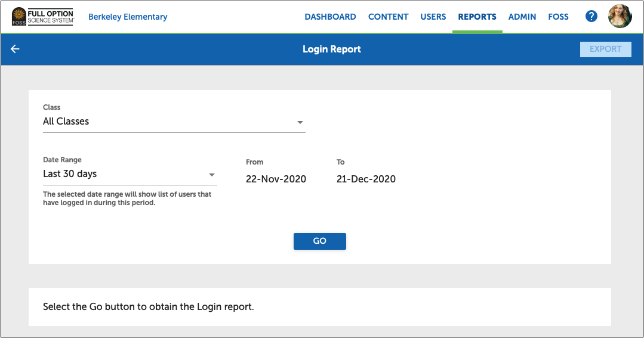Open the user profile avatar
Viewport: 644px width, 338px height.
point(620,17)
